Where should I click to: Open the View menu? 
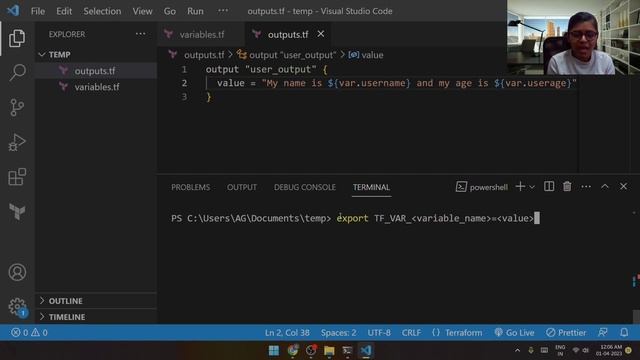point(142,11)
